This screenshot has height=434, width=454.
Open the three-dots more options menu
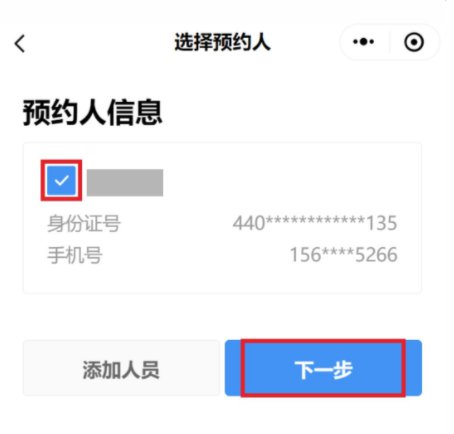click(x=363, y=42)
